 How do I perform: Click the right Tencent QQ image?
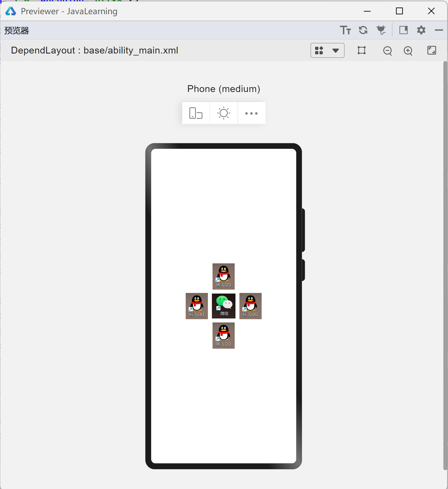[250, 306]
